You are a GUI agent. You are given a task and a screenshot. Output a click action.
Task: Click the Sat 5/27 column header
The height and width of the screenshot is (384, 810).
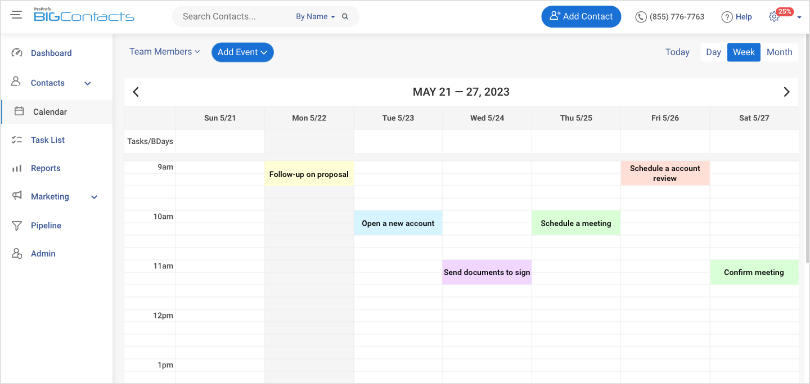click(x=754, y=118)
